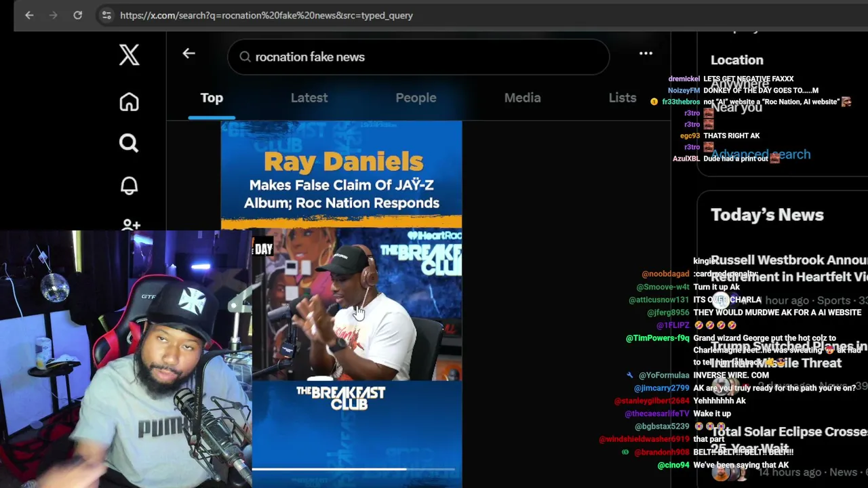
Task: Click chat message 'LETS GET NEGATIVE FAXXX'
Action: (x=748, y=79)
